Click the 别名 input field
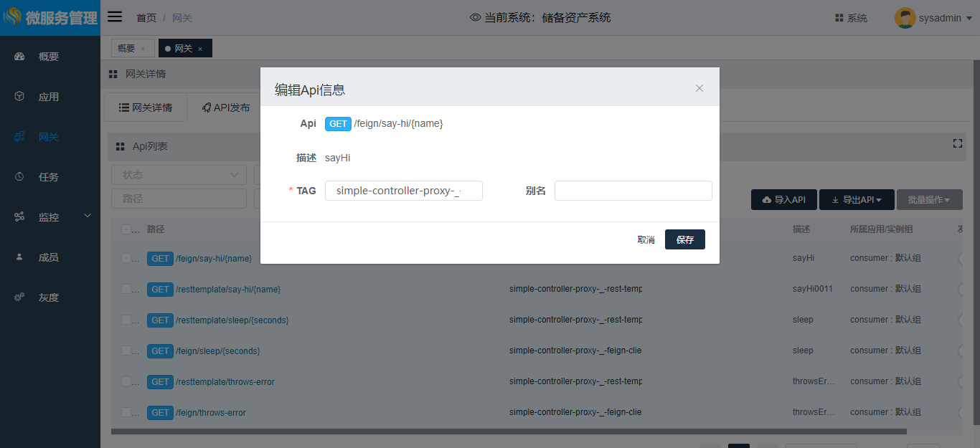Viewport: 980px width, 448px height. (x=633, y=191)
